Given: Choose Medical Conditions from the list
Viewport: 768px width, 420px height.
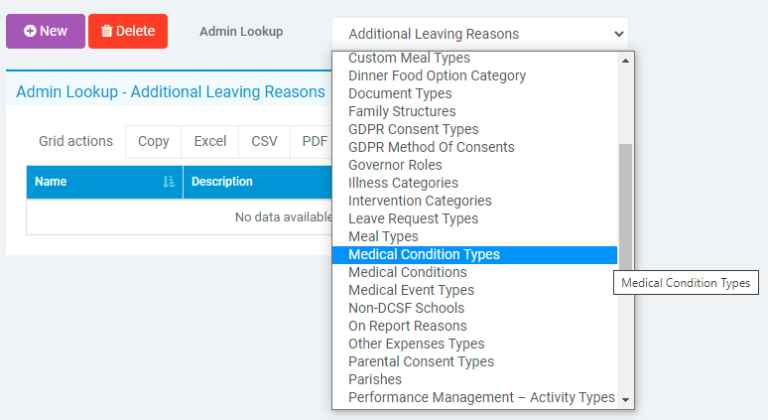Looking at the screenshot, I should point(407,273).
